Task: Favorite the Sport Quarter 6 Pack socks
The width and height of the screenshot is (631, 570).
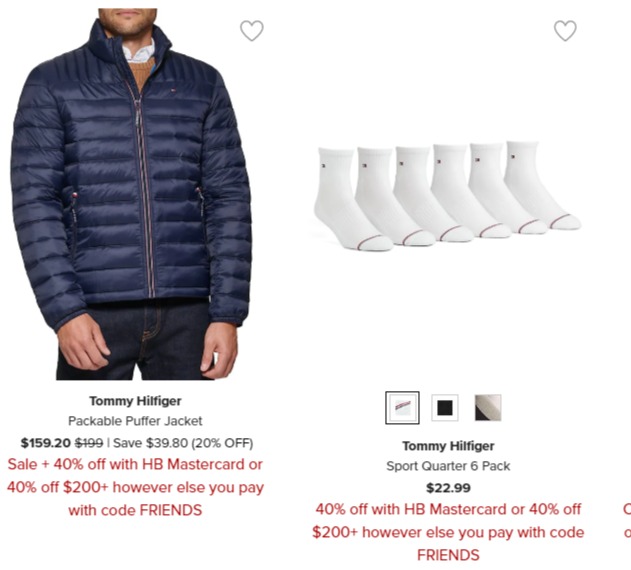Action: (565, 31)
